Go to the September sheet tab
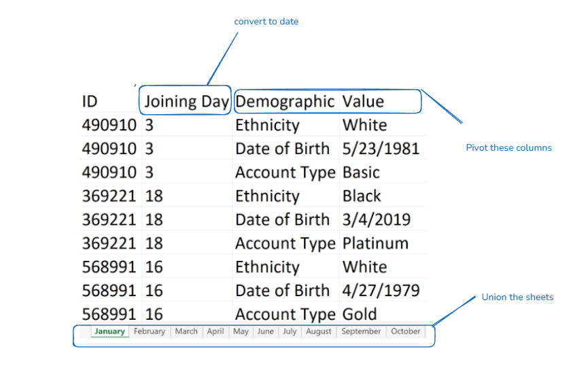This screenshot has width=588, height=381. pos(361,331)
